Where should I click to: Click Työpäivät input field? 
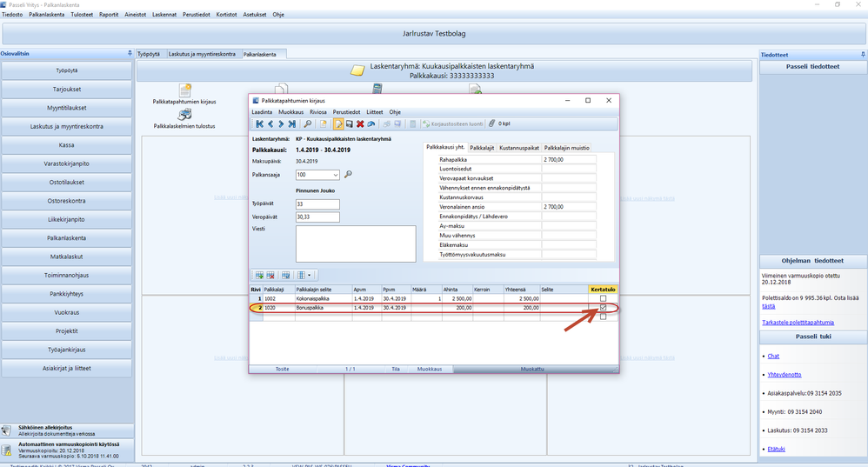[x=317, y=204]
